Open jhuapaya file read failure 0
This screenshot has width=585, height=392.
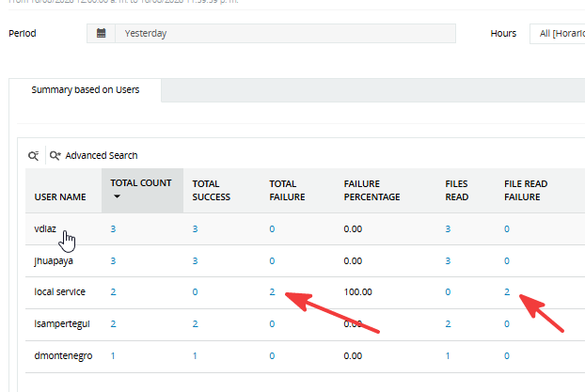coord(507,260)
